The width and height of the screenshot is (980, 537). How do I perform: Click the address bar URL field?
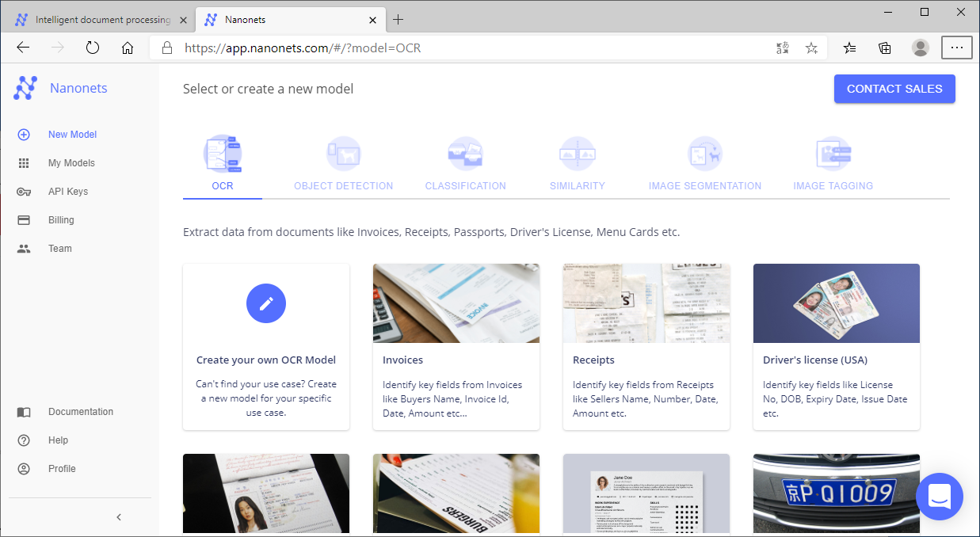coord(488,48)
